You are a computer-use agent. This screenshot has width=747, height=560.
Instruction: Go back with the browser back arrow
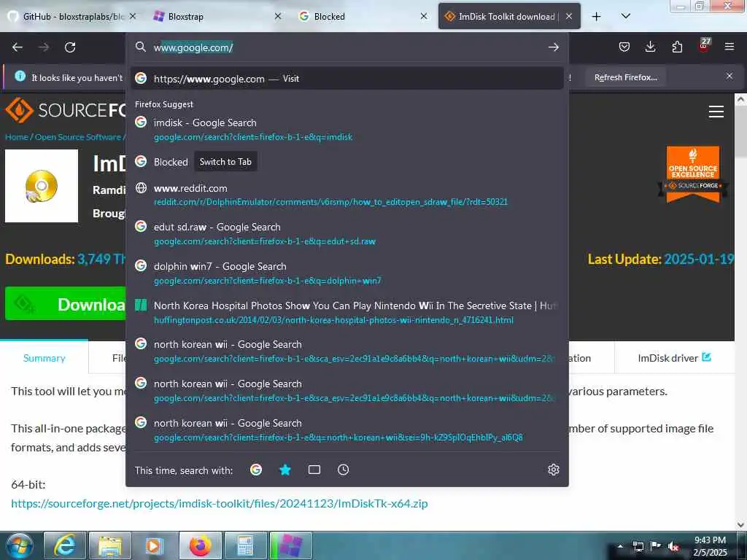click(x=18, y=47)
